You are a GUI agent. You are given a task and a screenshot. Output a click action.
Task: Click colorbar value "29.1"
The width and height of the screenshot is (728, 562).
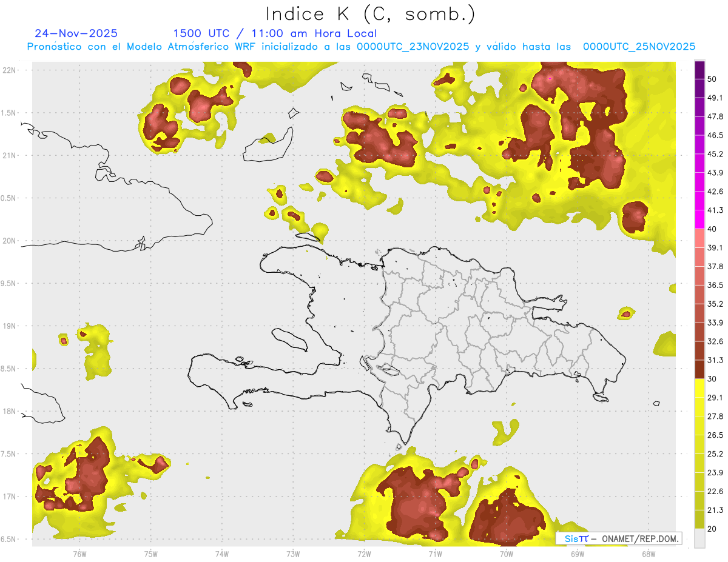(715, 397)
